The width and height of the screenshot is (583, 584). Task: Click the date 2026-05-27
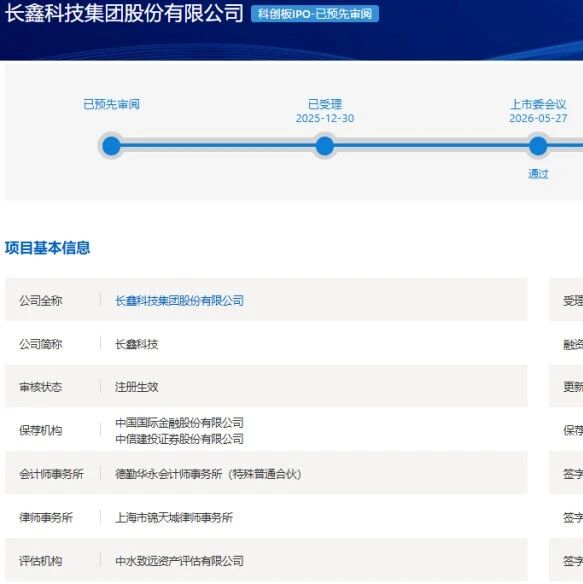[x=538, y=118]
